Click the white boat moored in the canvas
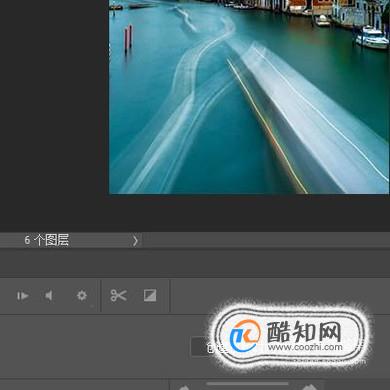Image resolution: width=390 pixels, height=390 pixels. [x=372, y=37]
